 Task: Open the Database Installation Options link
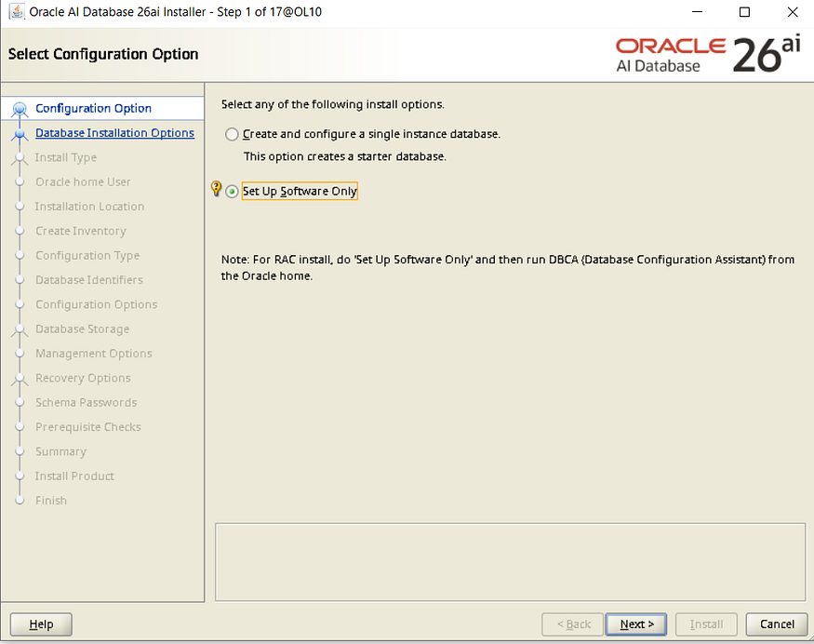pos(114,133)
